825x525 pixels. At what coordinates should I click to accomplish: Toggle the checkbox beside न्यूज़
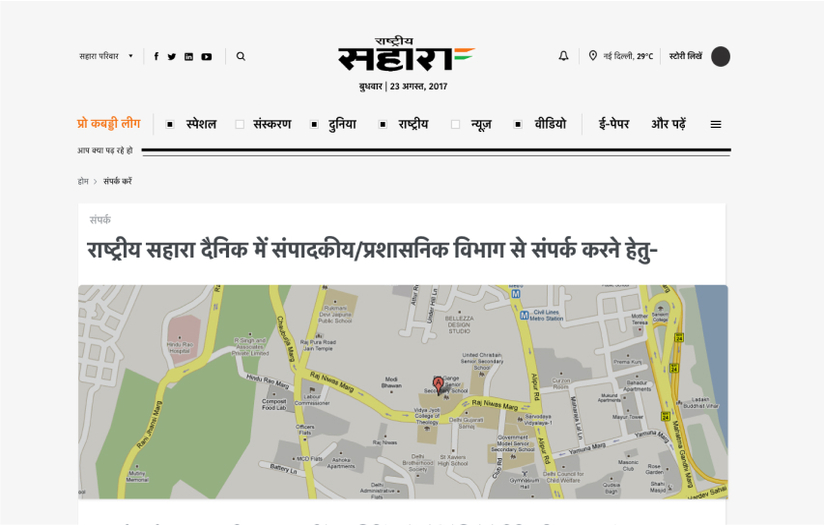click(456, 125)
